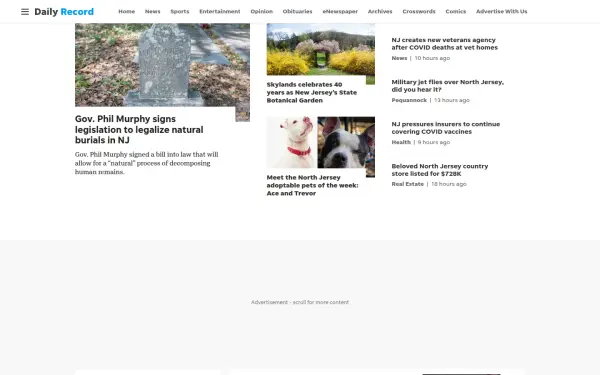Click the '10 hours ago' timestamp

pos(432,58)
